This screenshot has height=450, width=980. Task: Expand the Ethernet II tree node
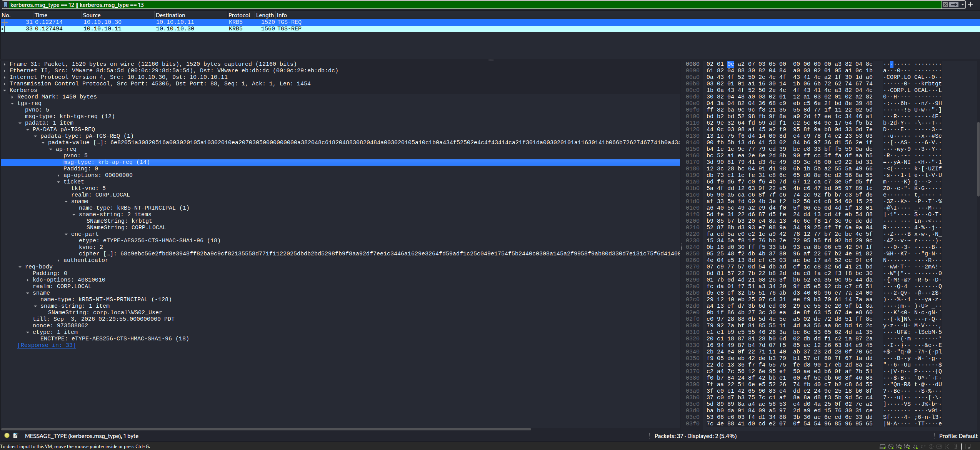5,71
